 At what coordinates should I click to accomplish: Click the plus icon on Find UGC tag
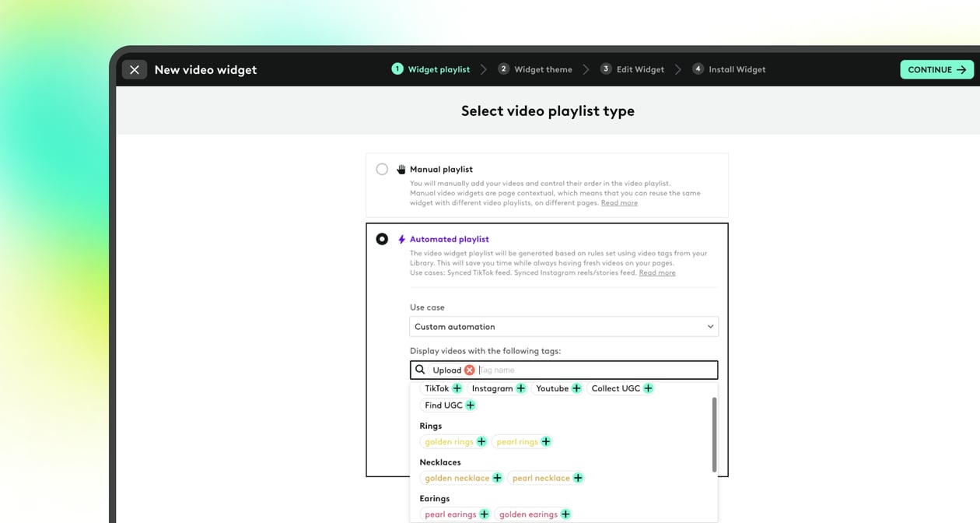coord(471,405)
